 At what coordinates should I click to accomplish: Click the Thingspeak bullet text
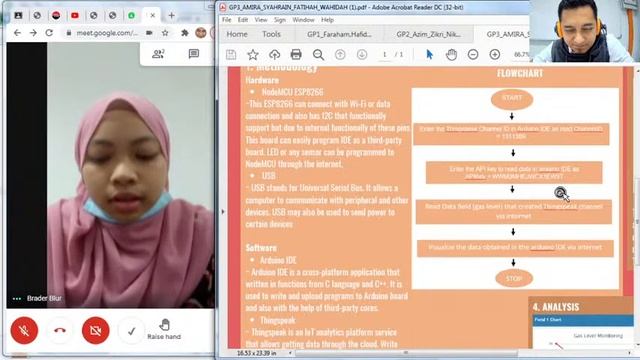click(278, 320)
